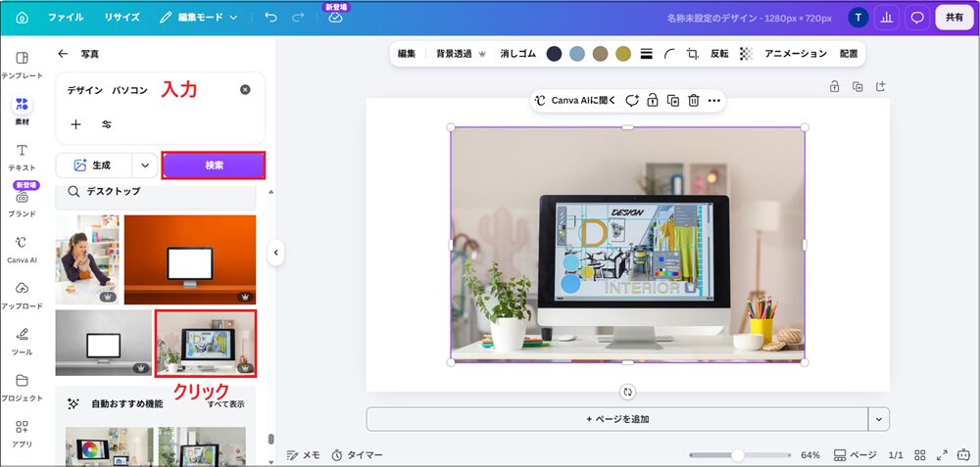Select the crop tool icon
980x467 pixels.
pyautogui.click(x=693, y=54)
